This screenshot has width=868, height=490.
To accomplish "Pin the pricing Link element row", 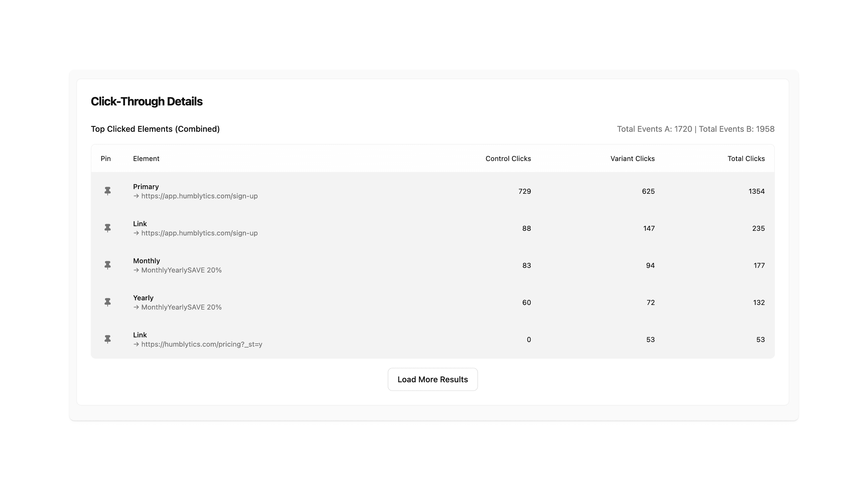I will coord(108,340).
